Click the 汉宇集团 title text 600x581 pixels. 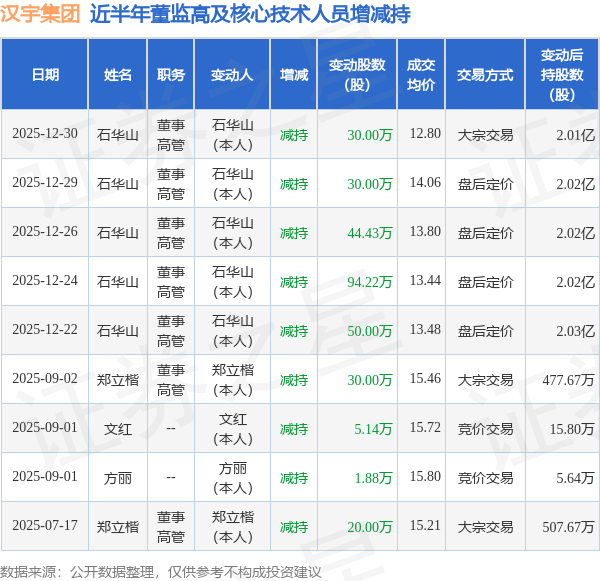click(x=40, y=15)
